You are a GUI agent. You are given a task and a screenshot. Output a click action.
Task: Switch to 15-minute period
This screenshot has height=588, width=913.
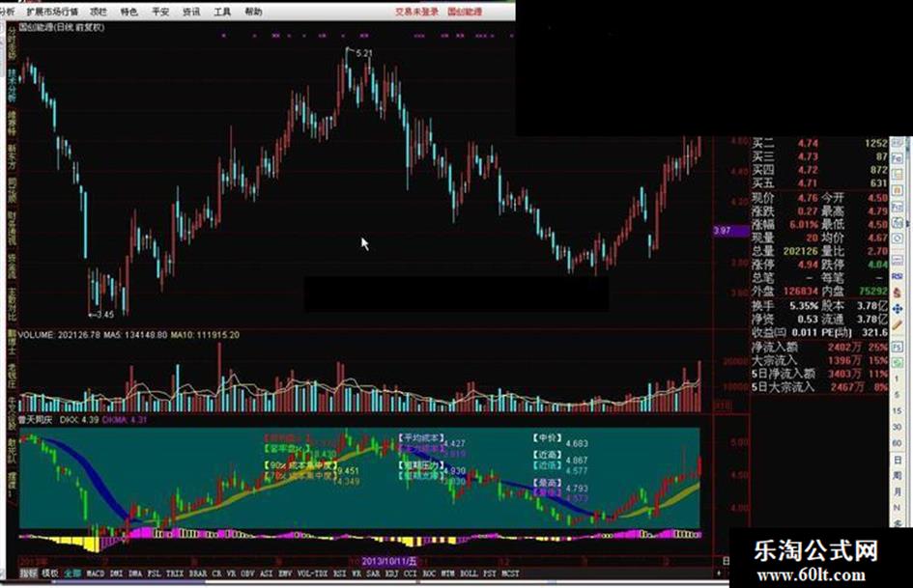point(897,411)
